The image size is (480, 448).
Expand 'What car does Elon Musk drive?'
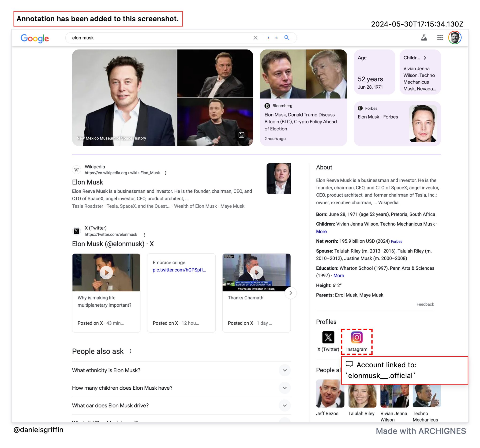pyautogui.click(x=181, y=406)
